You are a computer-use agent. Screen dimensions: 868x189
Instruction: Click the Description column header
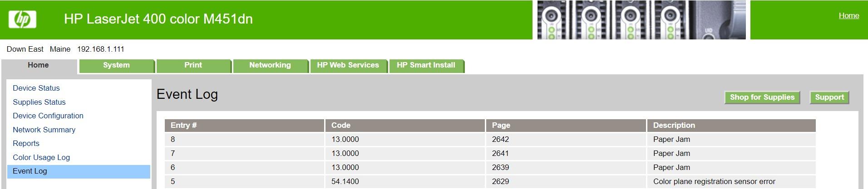point(731,126)
